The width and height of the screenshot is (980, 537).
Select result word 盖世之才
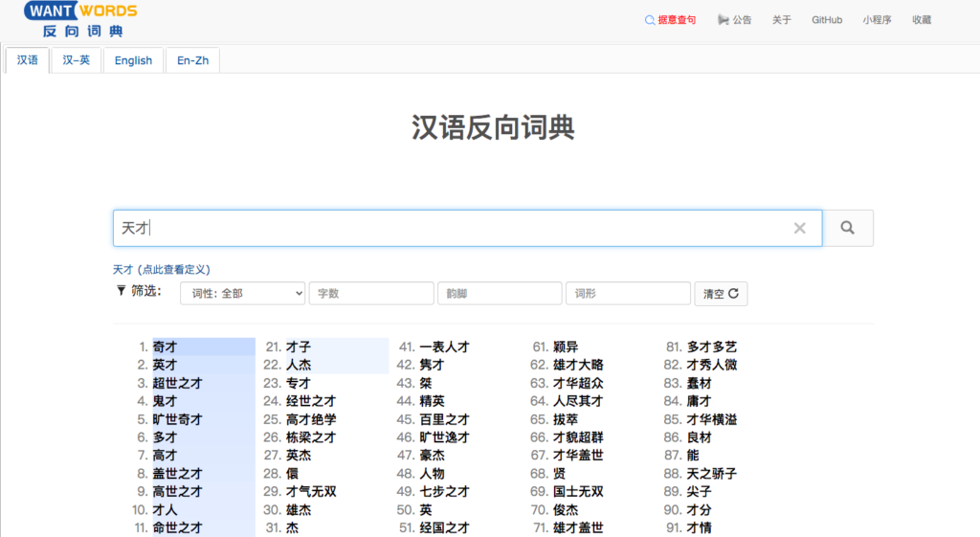click(x=177, y=474)
